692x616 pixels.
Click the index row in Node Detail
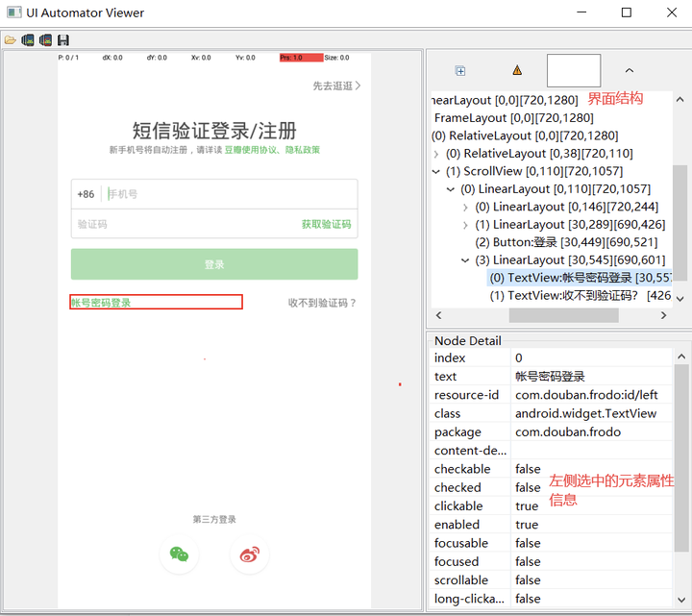pos(552,357)
